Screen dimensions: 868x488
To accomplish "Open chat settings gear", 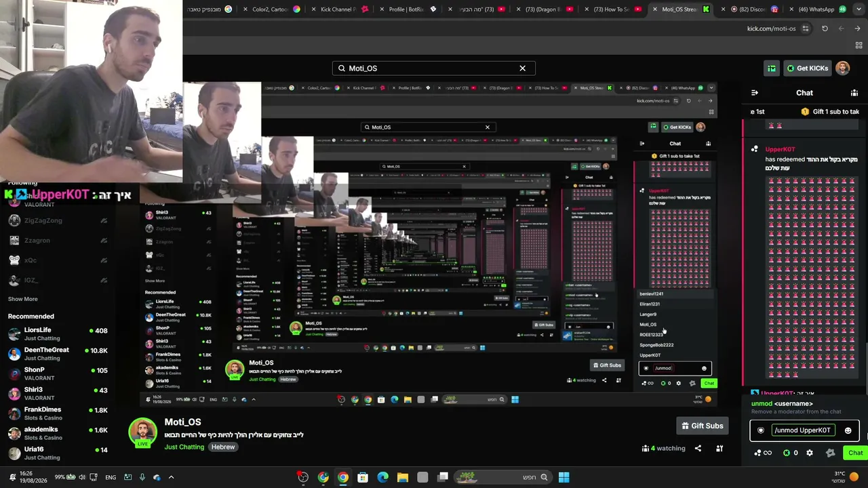I will (810, 453).
